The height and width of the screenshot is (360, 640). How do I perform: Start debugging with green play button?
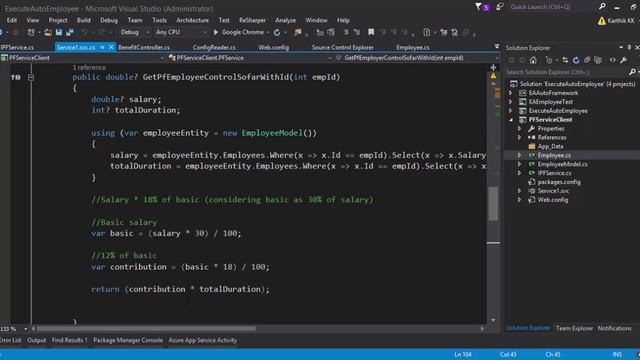[x=216, y=32]
